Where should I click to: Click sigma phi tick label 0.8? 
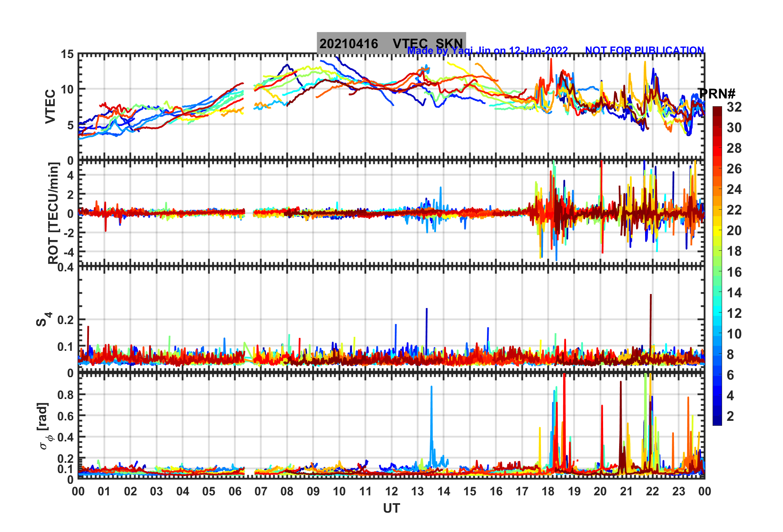coord(66,395)
